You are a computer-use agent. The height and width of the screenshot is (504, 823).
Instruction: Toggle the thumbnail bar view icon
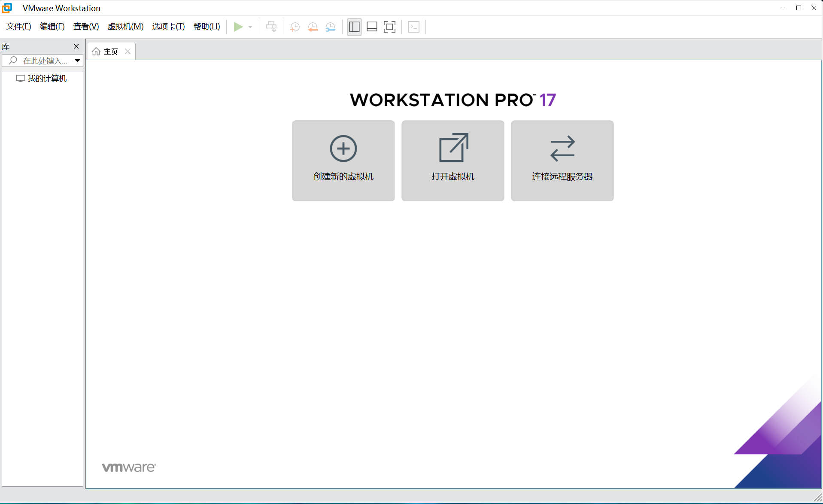[x=372, y=27]
